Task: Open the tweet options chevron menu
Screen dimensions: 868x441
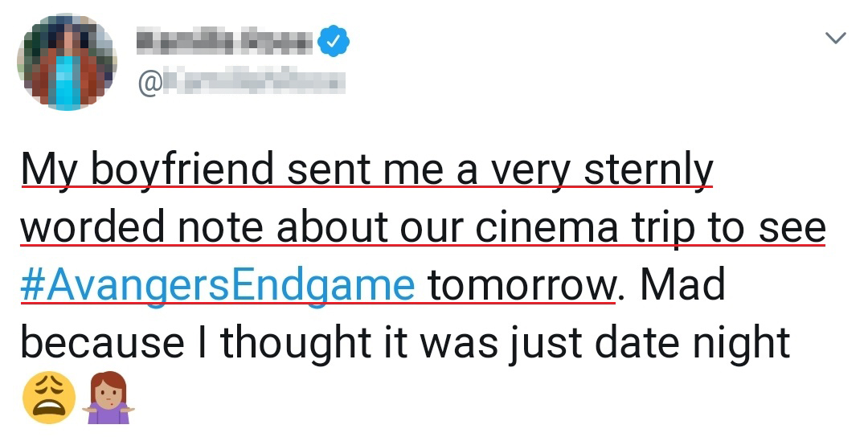Action: click(x=836, y=38)
